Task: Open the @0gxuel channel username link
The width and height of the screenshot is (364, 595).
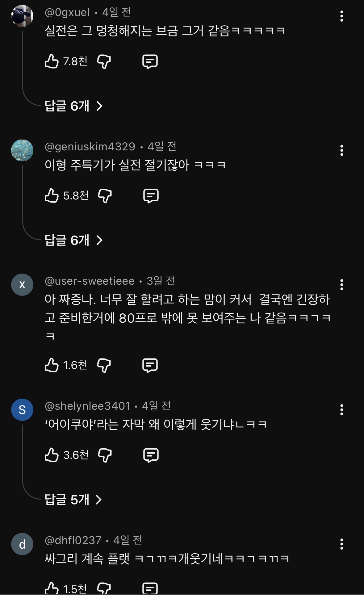Action: tap(67, 12)
